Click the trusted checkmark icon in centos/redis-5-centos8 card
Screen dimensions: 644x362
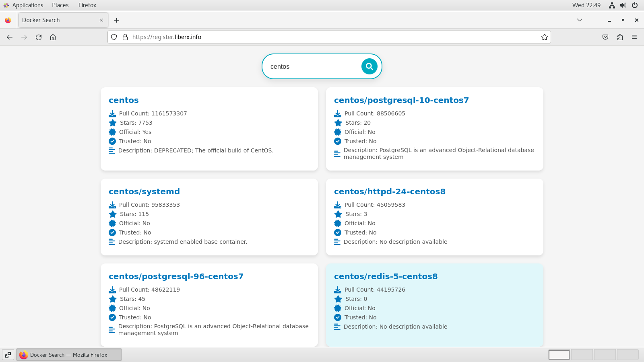pos(338,317)
